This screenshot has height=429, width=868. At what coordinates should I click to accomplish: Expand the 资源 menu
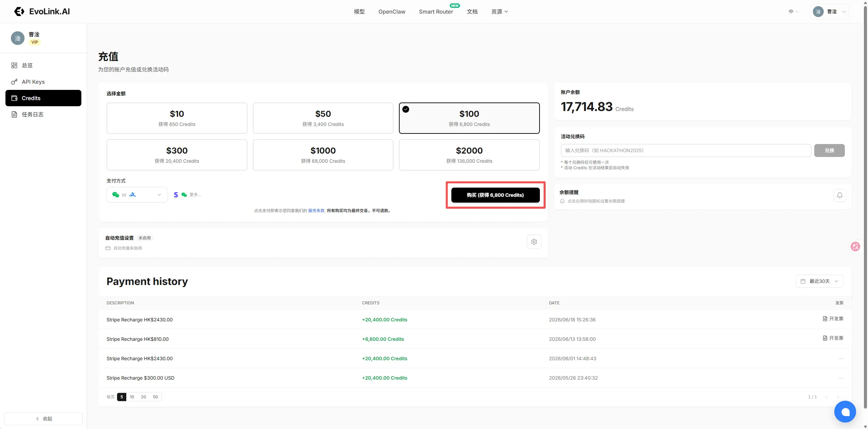pyautogui.click(x=499, y=12)
